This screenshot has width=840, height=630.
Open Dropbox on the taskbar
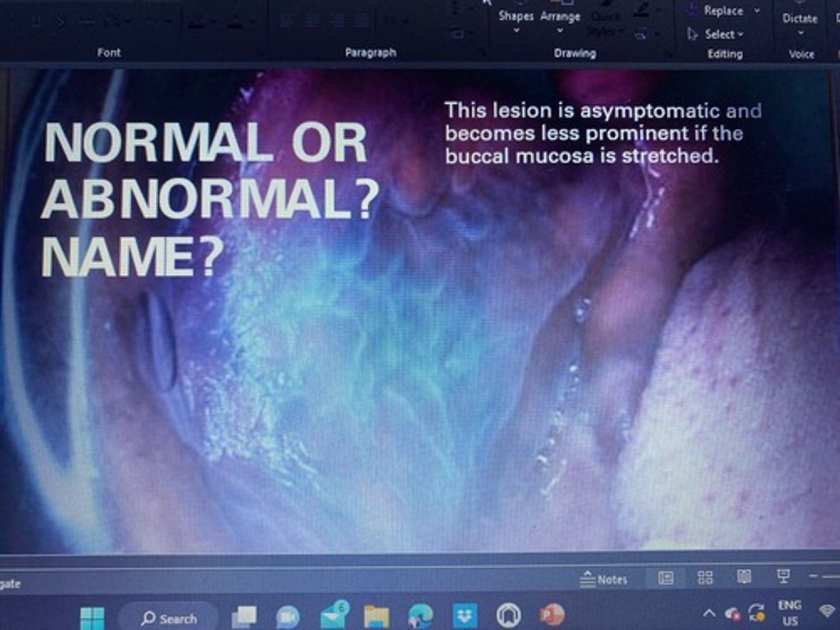click(x=464, y=615)
